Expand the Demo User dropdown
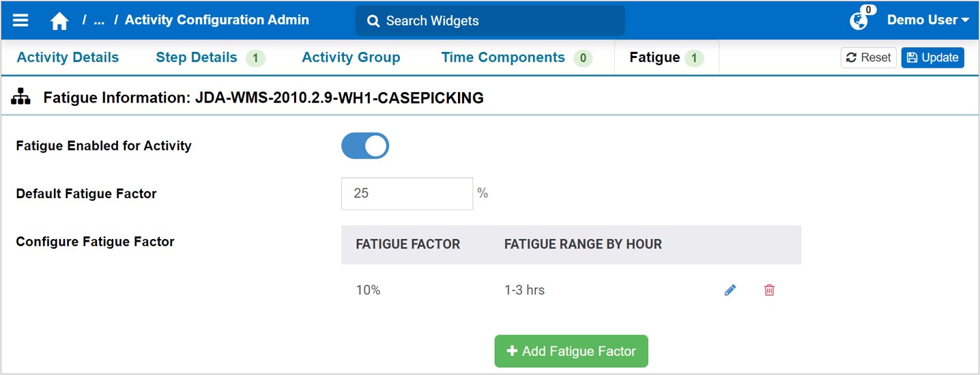Screen dimensions: 980x375 [x=927, y=20]
